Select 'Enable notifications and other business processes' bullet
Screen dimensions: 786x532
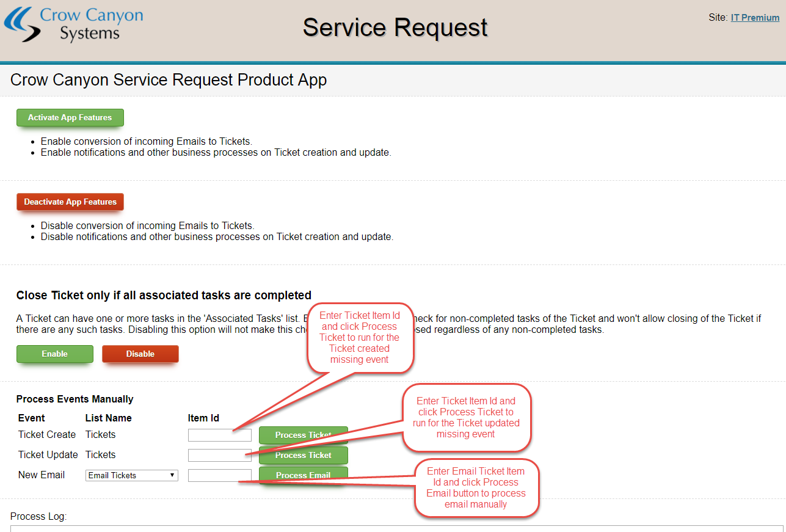[216, 153]
